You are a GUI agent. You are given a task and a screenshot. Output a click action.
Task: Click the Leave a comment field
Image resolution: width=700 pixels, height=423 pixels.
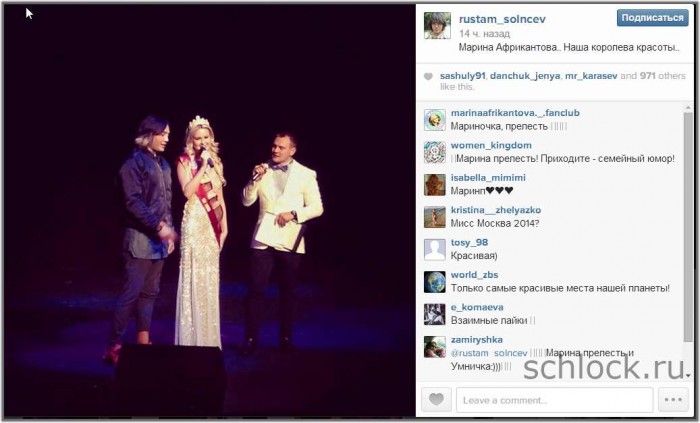click(x=554, y=400)
